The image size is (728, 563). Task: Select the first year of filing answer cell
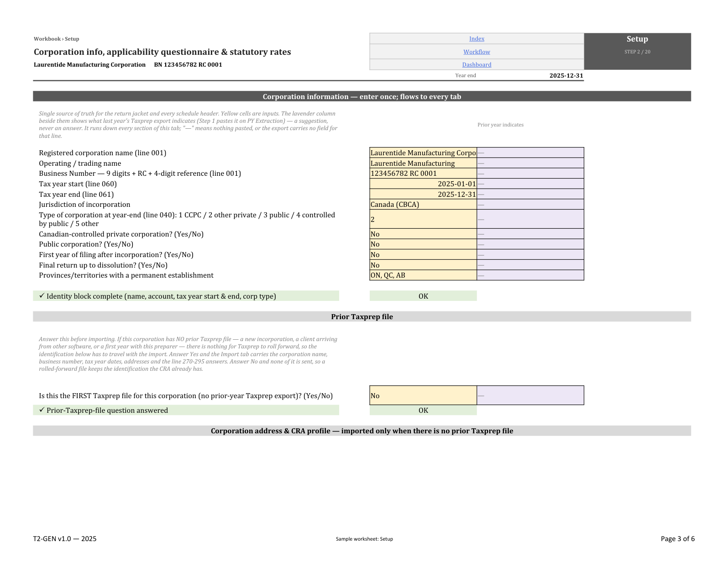(423, 254)
